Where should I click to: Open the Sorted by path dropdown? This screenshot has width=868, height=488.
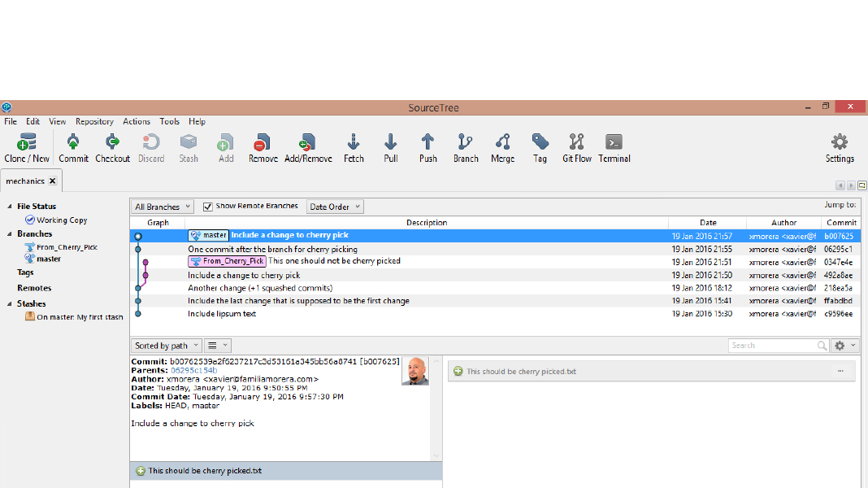(166, 346)
